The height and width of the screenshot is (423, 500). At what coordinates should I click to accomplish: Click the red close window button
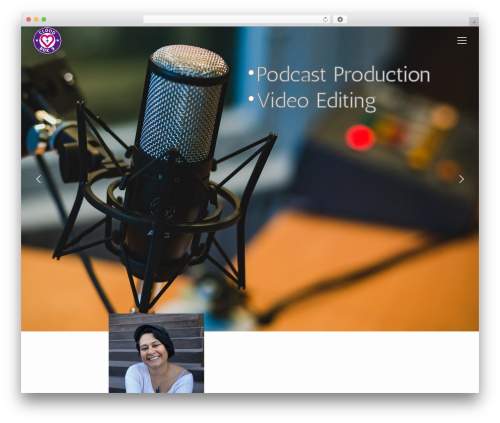(29, 19)
